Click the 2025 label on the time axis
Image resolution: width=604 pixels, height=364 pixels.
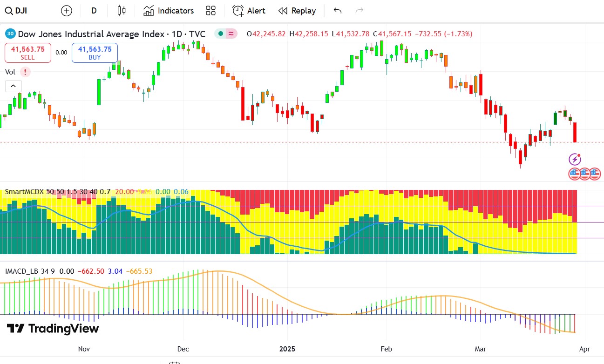pyautogui.click(x=287, y=349)
